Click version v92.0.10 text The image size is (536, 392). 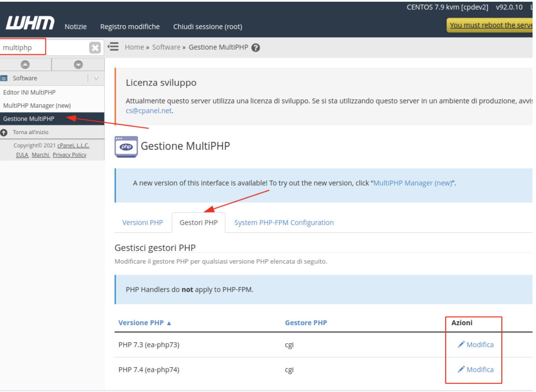[x=509, y=7]
